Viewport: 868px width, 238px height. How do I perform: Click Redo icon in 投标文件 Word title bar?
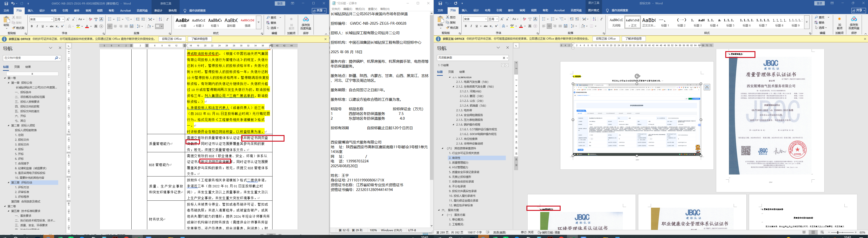(455, 3)
